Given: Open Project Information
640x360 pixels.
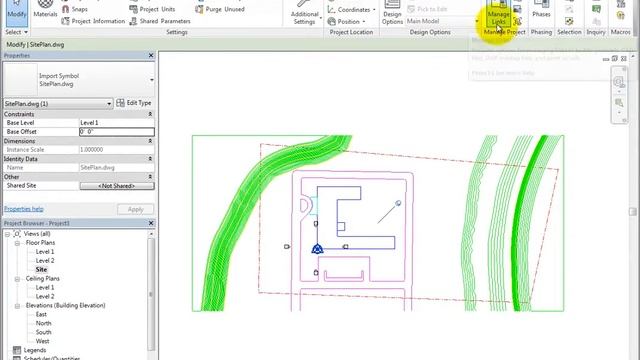Looking at the screenshot, I should tap(93, 21).
